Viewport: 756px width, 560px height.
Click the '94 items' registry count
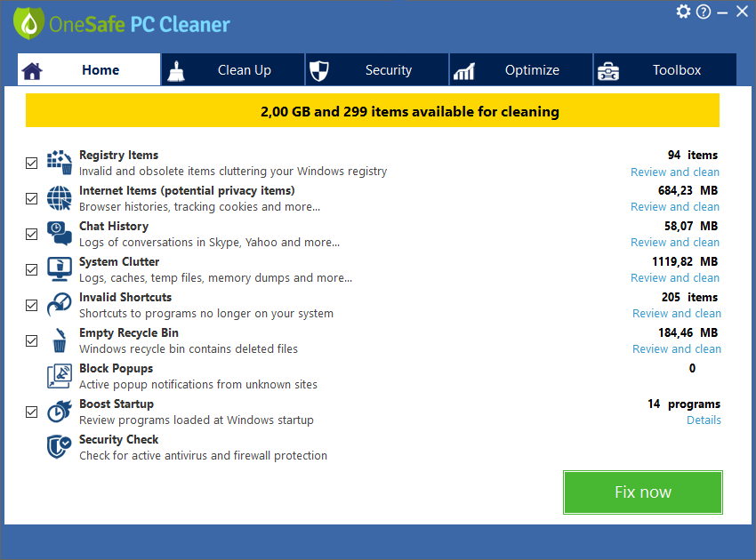(693, 156)
